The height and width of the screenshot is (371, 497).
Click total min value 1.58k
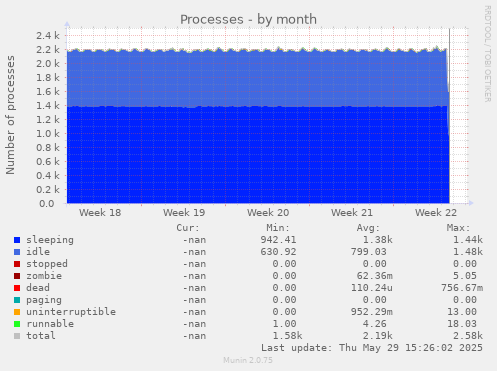click(x=287, y=336)
